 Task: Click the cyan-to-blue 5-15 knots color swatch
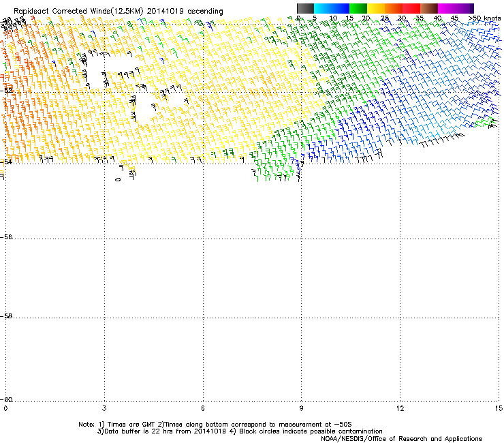[332, 8]
